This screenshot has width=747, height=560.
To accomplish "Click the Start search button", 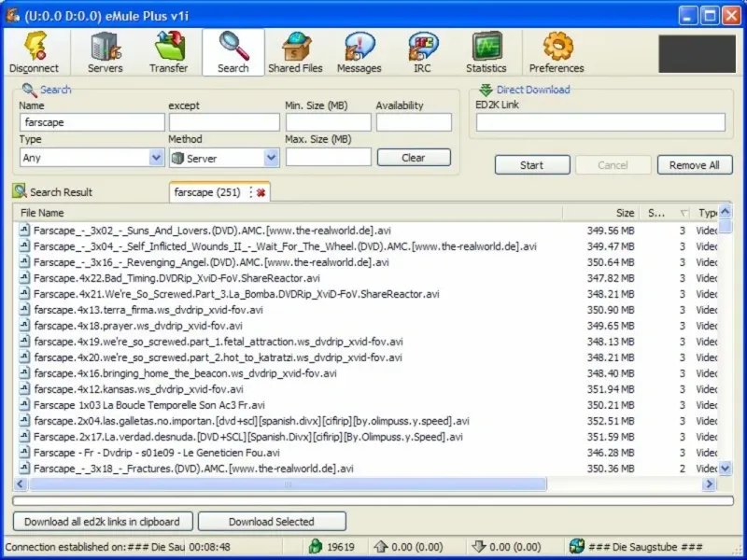I will tap(532, 165).
